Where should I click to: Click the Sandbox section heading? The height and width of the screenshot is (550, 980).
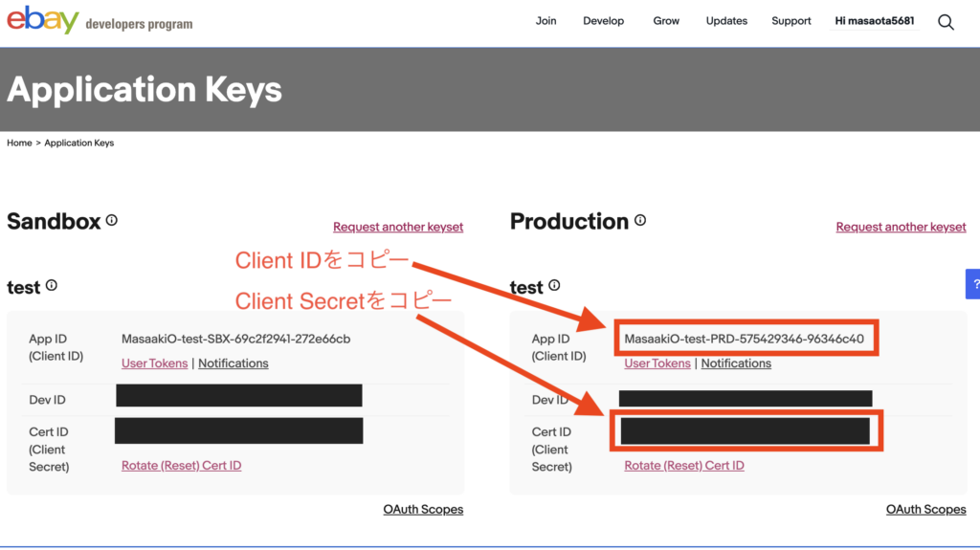click(54, 221)
